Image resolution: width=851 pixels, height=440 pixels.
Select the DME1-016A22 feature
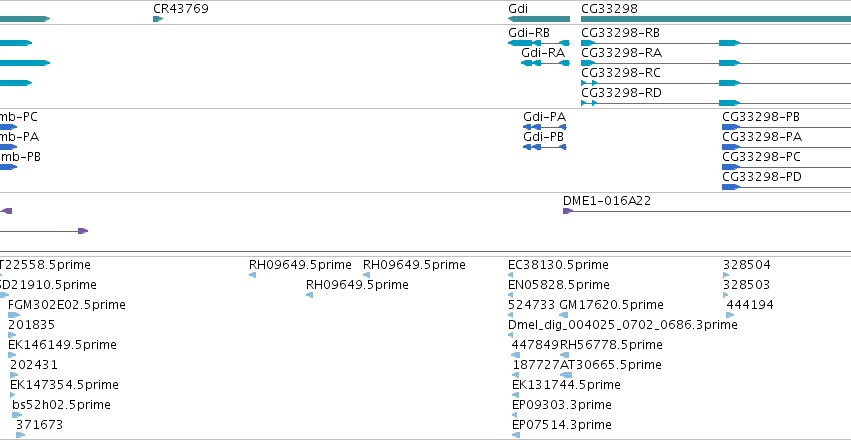tap(607, 201)
